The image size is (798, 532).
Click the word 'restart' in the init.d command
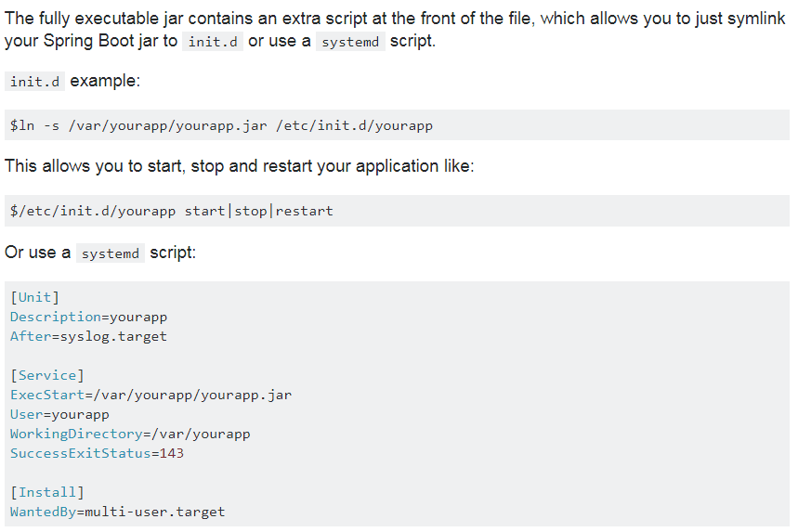[x=304, y=211]
